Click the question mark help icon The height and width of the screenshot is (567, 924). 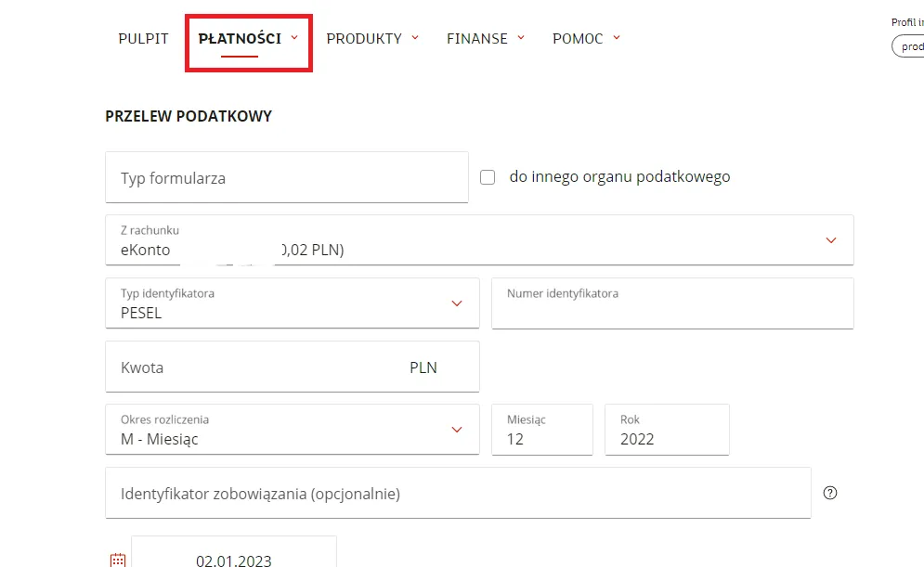click(830, 494)
